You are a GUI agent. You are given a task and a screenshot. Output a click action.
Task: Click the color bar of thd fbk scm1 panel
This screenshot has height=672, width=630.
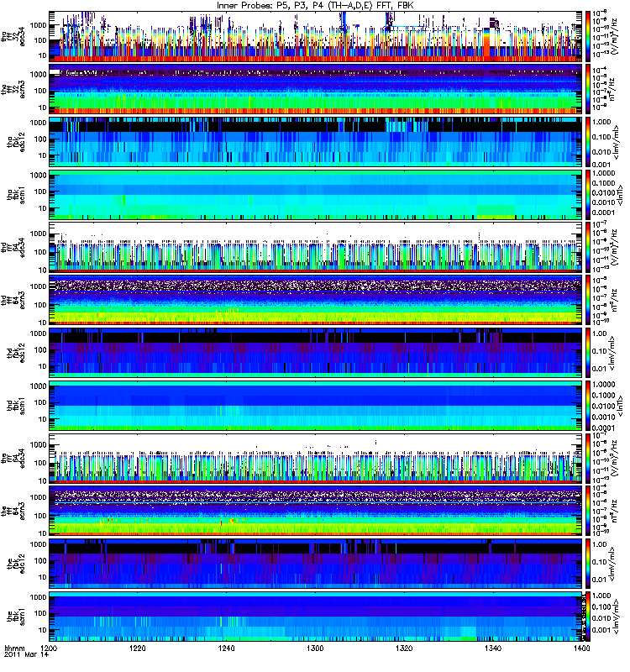588,406
